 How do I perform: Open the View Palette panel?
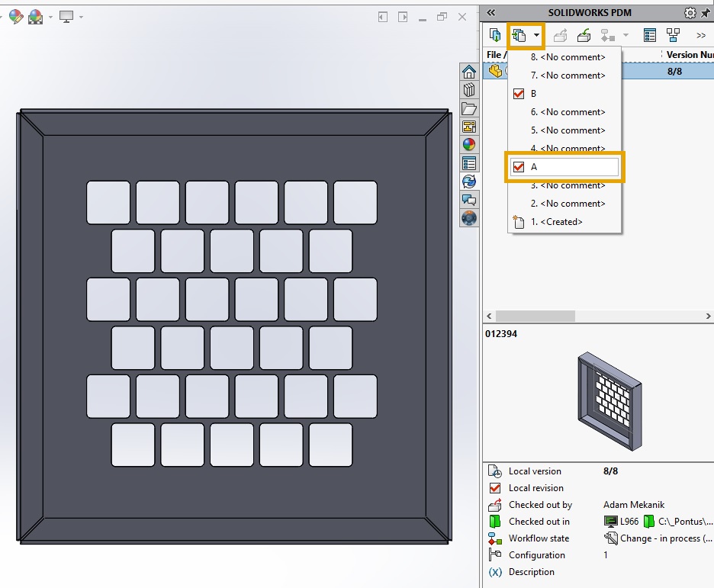[469, 127]
